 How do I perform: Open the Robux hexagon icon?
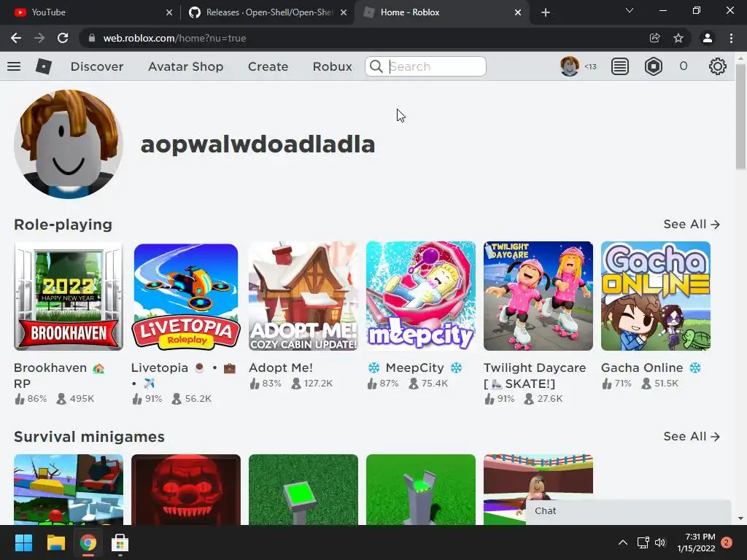pyautogui.click(x=653, y=66)
